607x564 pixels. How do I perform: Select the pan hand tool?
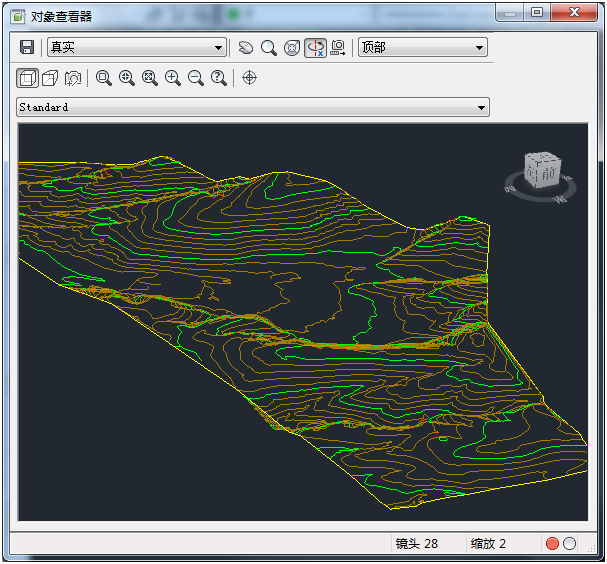coord(246,48)
